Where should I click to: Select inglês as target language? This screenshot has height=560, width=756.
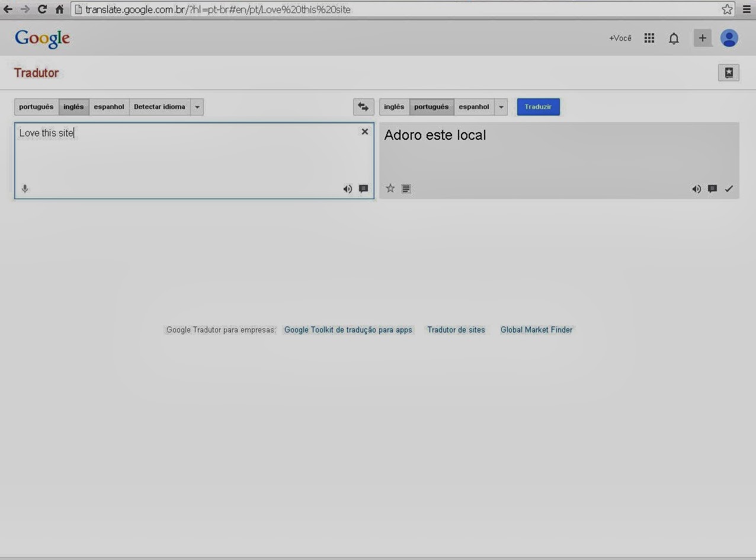click(394, 107)
